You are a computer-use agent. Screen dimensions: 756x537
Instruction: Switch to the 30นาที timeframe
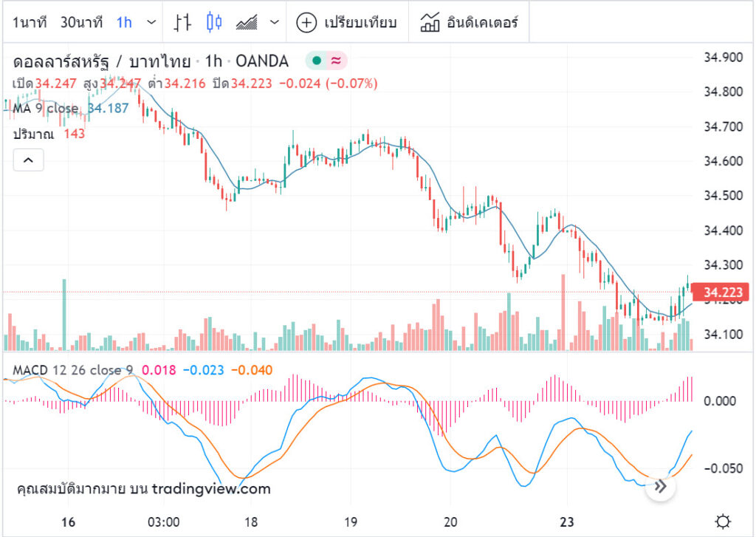click(x=81, y=22)
